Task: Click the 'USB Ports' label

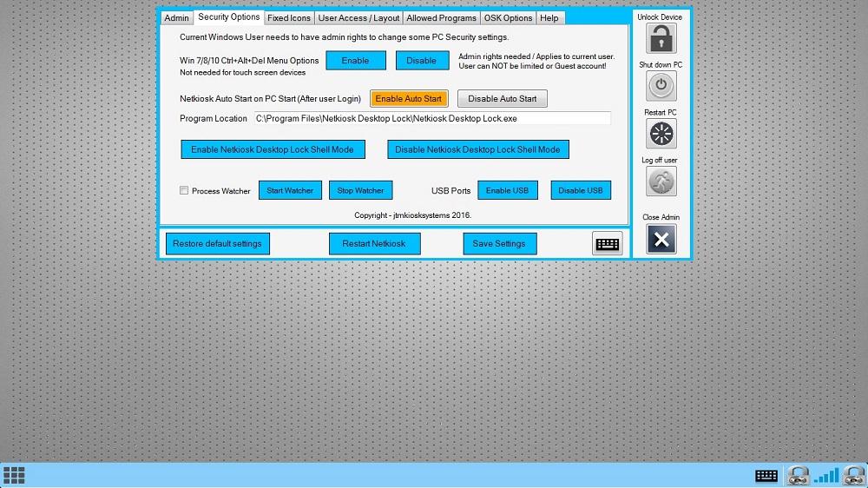Action: pos(450,190)
